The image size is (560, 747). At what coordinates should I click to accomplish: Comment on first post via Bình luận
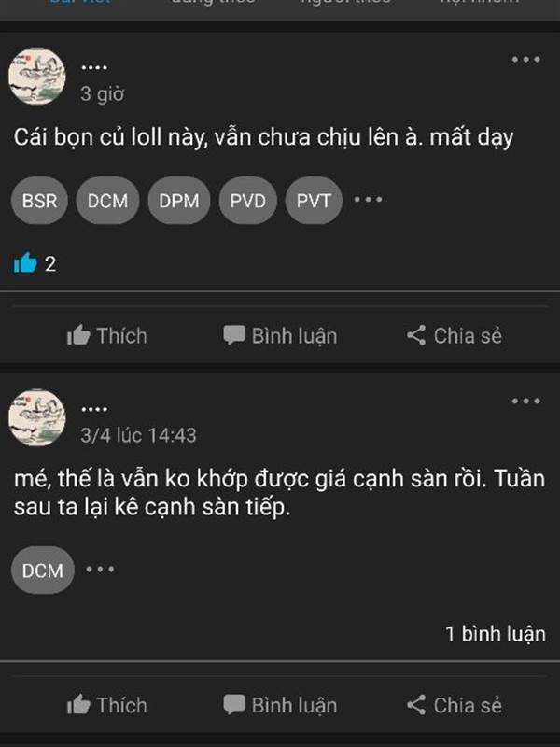(x=281, y=336)
